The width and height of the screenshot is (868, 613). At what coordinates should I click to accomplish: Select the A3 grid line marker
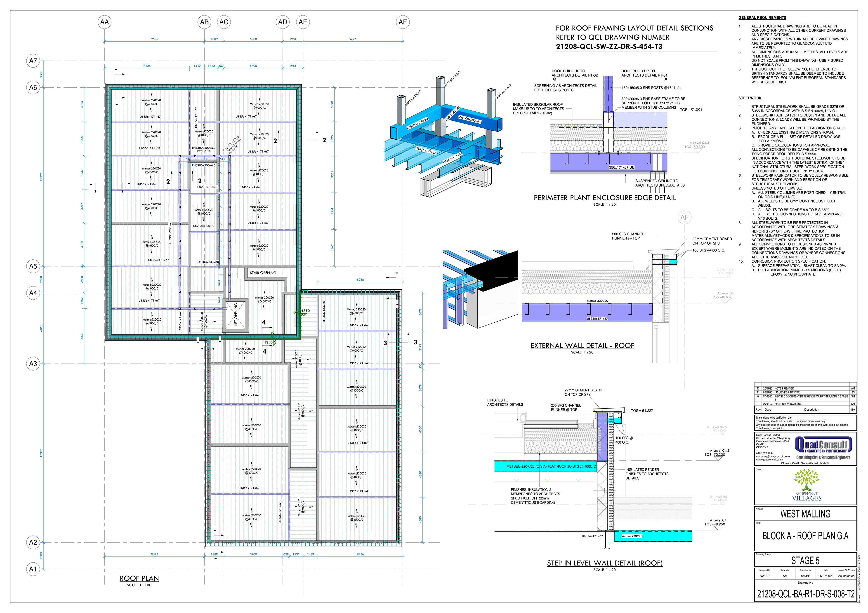[x=33, y=364]
